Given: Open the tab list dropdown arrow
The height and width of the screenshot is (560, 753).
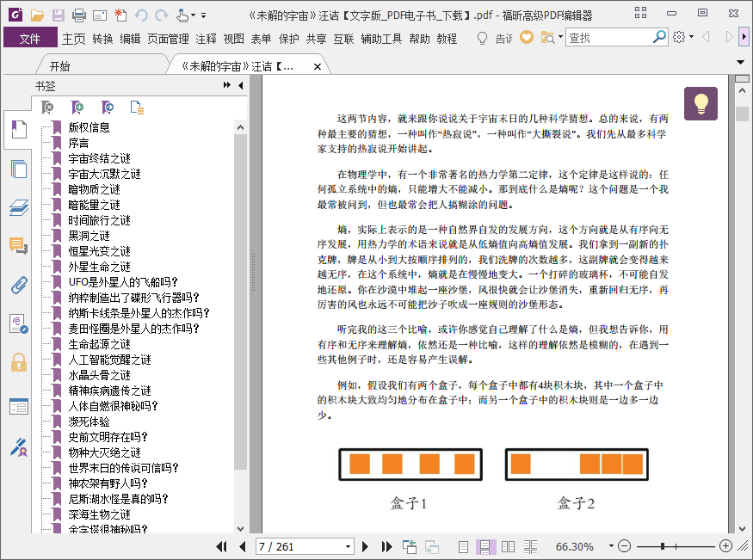Looking at the screenshot, I should [740, 63].
